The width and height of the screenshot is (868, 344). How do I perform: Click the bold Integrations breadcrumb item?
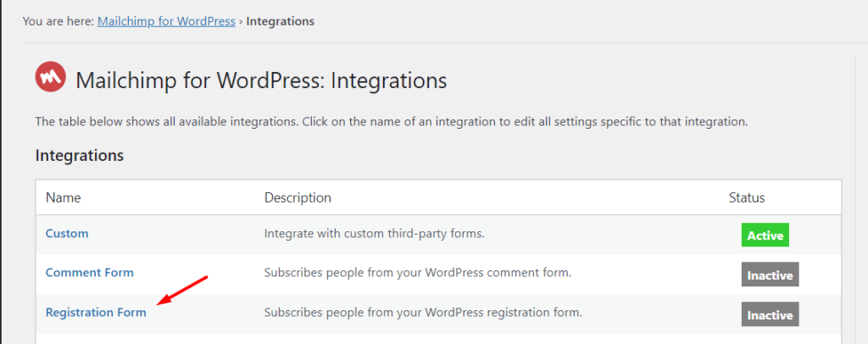pos(281,21)
